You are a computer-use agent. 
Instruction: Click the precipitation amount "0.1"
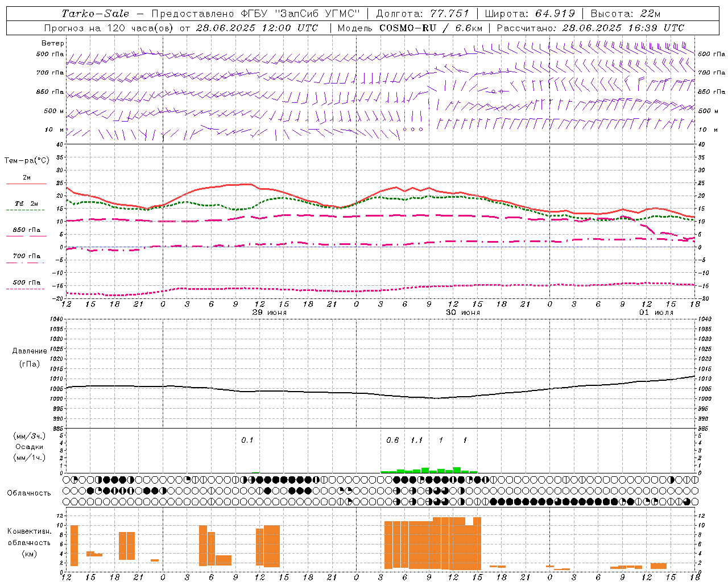(247, 440)
